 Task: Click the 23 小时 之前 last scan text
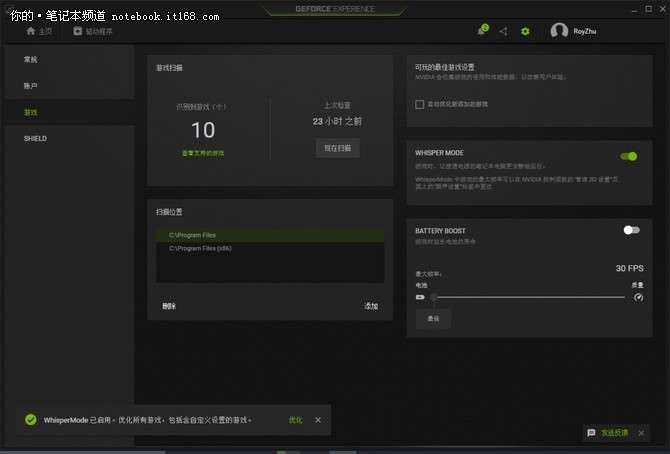point(337,121)
